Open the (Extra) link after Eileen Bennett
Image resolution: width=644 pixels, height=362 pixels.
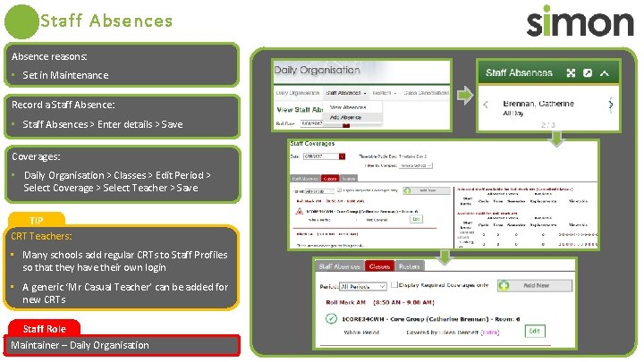click(489, 332)
